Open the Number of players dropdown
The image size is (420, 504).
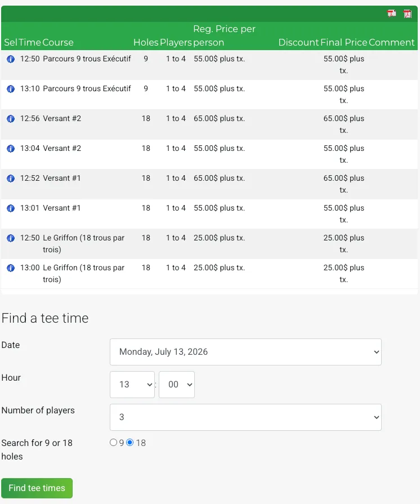point(245,417)
